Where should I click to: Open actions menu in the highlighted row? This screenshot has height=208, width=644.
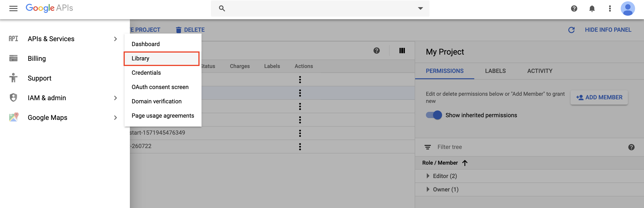[x=300, y=93]
